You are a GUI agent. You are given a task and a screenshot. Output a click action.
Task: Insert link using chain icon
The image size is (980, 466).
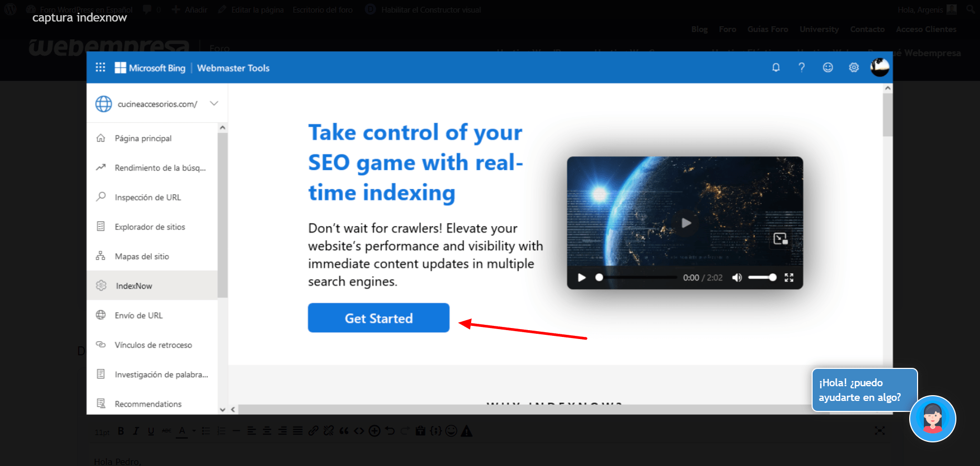(313, 431)
